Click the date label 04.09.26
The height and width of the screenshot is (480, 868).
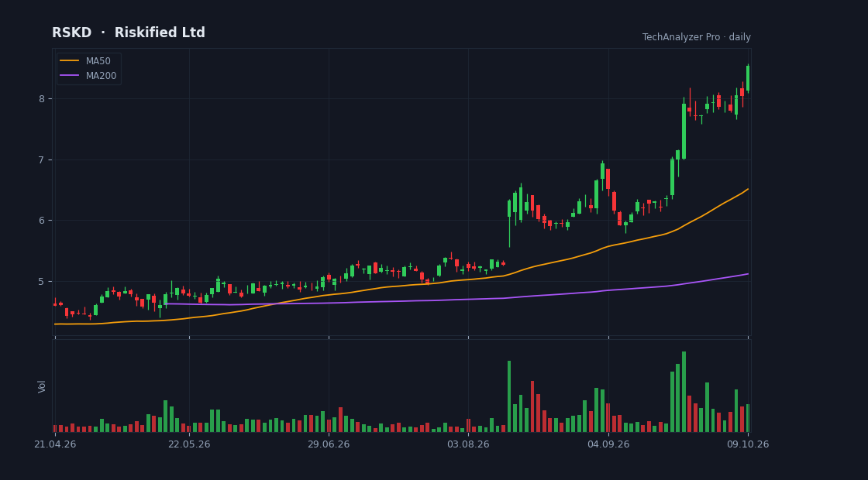(x=608, y=444)
